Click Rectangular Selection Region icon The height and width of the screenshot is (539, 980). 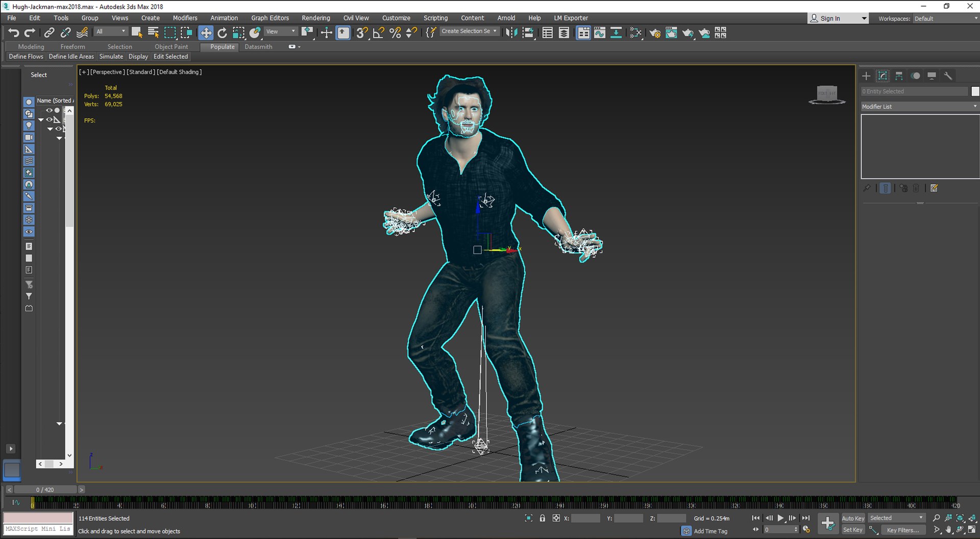[170, 33]
